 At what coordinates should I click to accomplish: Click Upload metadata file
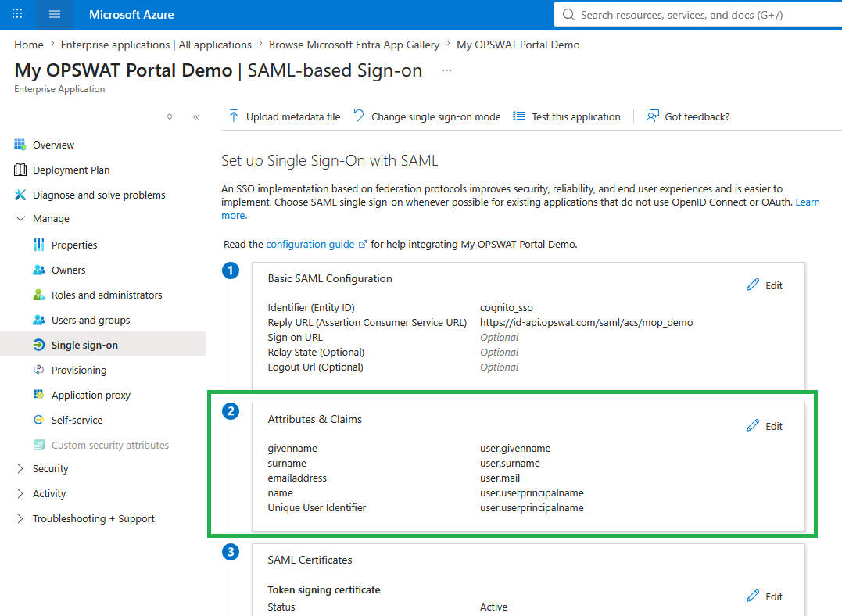285,116
